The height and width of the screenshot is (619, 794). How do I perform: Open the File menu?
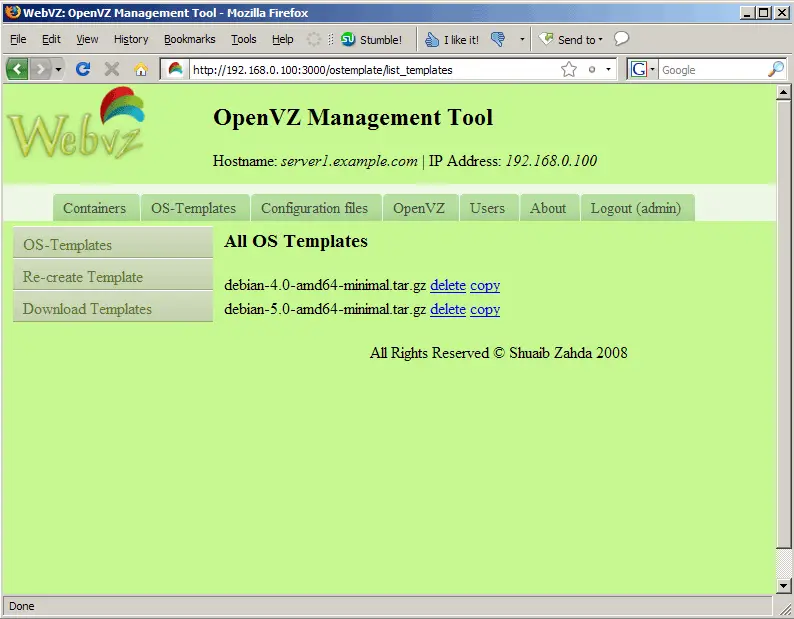point(18,39)
